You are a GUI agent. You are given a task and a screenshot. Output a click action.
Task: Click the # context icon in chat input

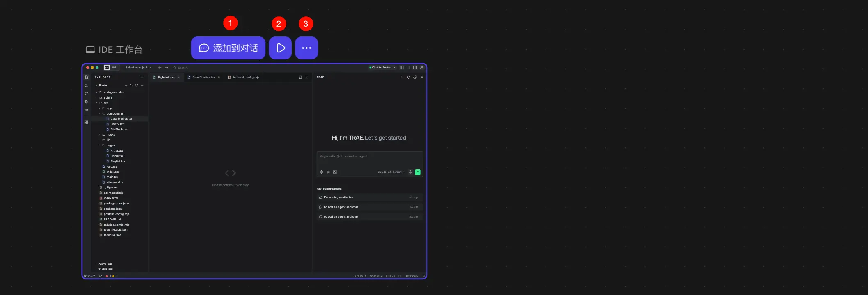click(328, 172)
